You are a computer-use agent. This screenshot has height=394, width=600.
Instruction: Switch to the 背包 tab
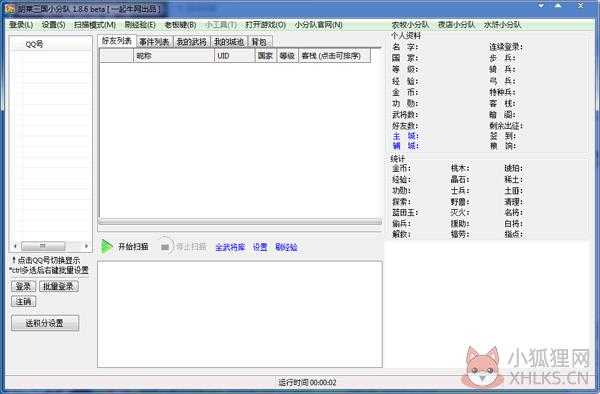[259, 42]
